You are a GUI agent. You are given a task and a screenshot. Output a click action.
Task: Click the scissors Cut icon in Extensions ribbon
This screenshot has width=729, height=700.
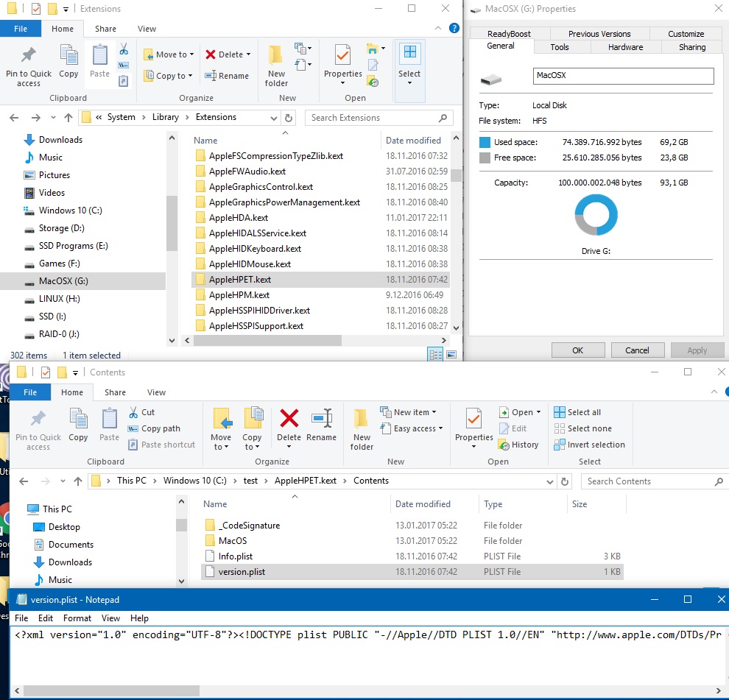(124, 49)
